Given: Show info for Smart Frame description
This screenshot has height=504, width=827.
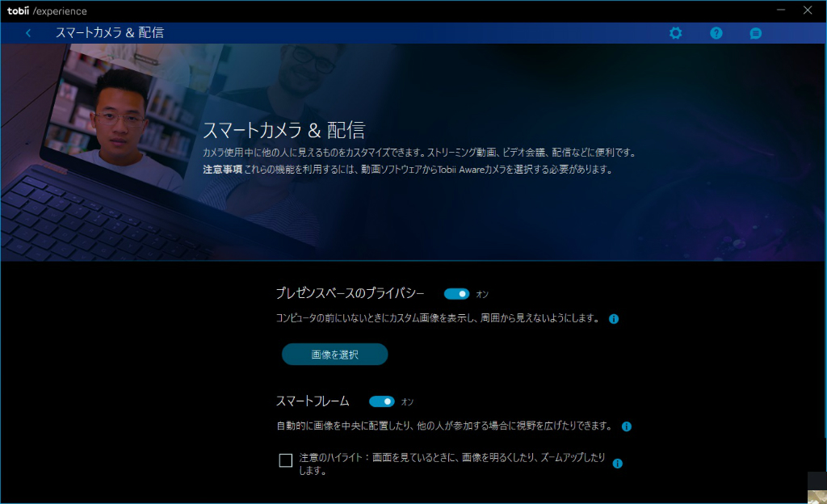Looking at the screenshot, I should click(627, 426).
